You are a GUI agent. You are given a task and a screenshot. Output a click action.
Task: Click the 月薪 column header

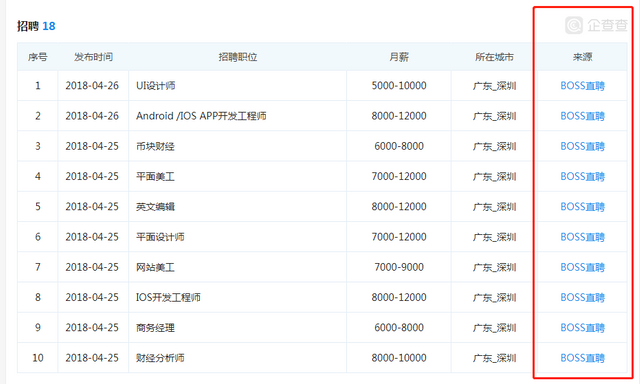tap(399, 57)
